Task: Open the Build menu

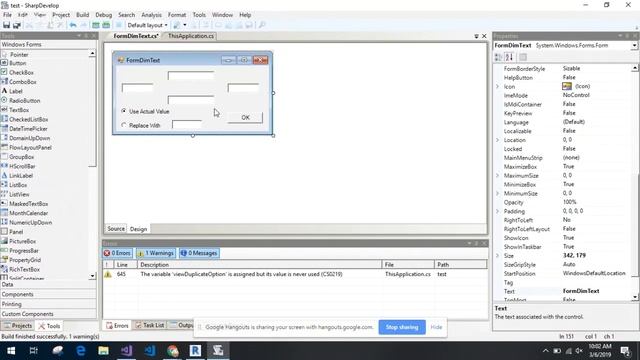Action: (x=82, y=15)
